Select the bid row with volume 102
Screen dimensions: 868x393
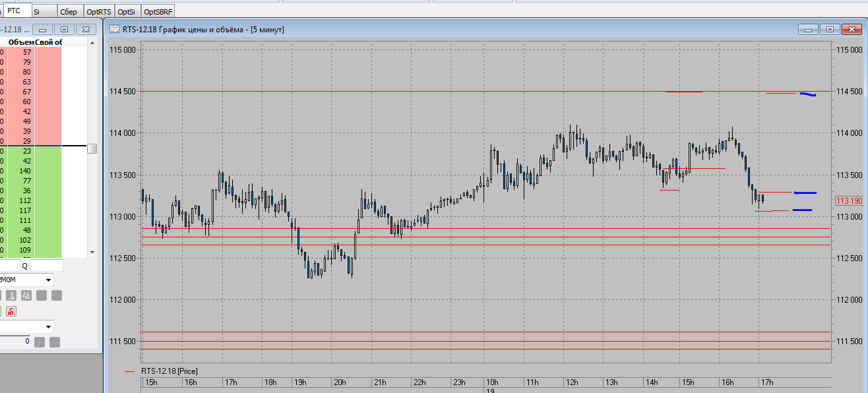point(30,240)
